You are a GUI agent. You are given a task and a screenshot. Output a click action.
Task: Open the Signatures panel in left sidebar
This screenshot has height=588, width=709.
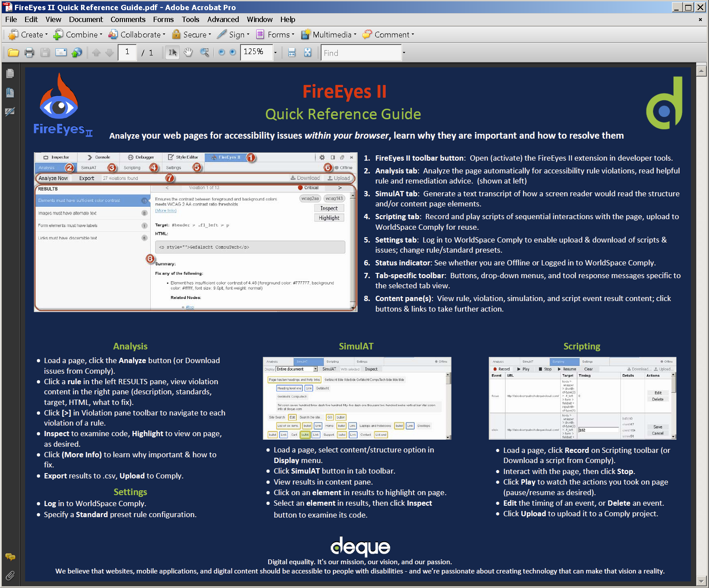pyautogui.click(x=10, y=112)
